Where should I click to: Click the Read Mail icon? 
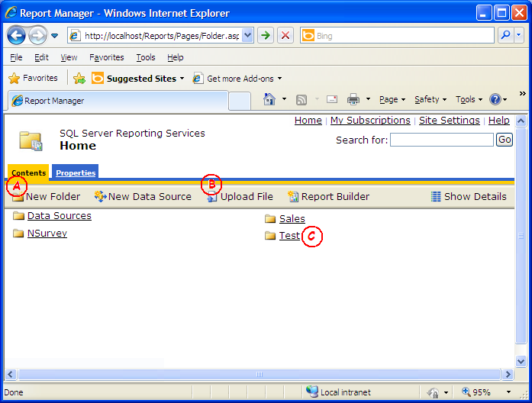click(x=331, y=99)
